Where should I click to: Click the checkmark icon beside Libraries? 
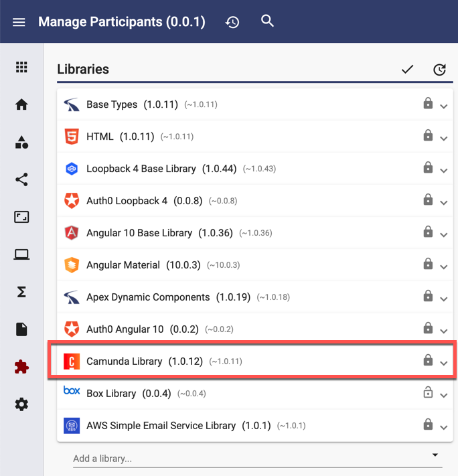(x=407, y=70)
